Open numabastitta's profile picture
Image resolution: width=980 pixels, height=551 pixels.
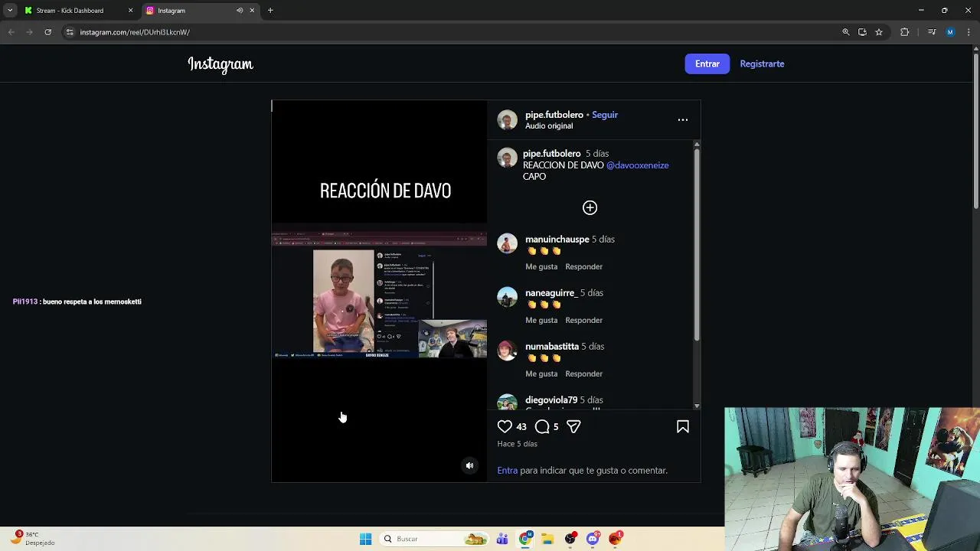pyautogui.click(x=507, y=350)
